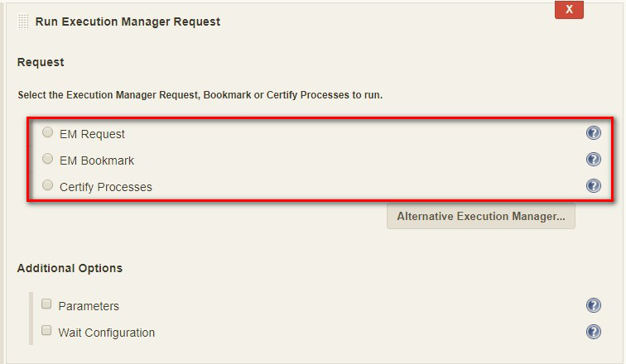Select the EM Request radio button
This screenshot has width=626, height=364.
tap(47, 132)
